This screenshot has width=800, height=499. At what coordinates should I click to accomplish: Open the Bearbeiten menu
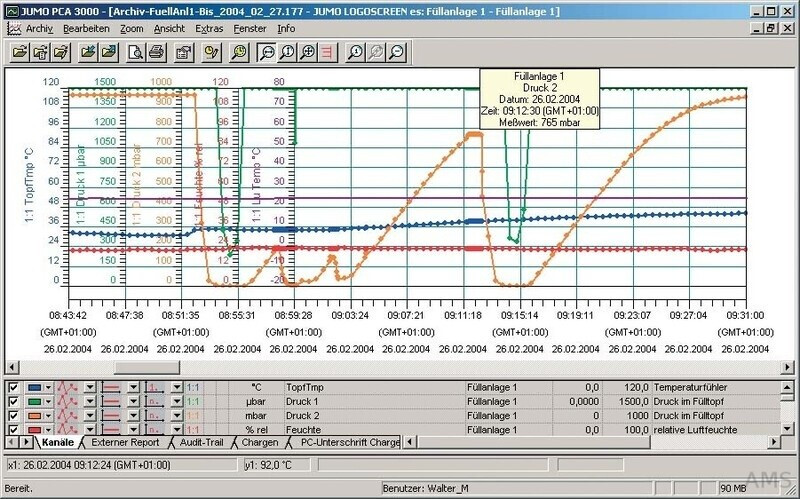pyautogui.click(x=86, y=29)
